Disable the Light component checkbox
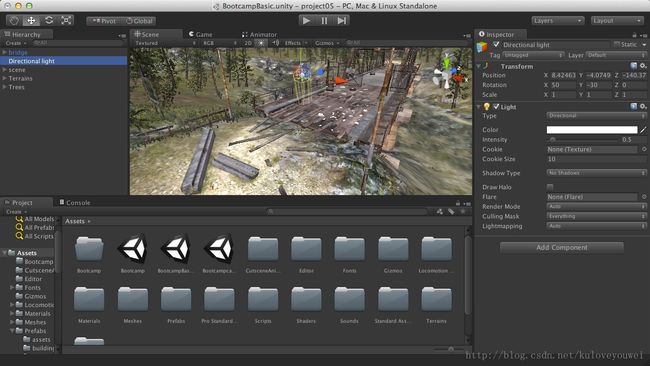 pos(496,107)
